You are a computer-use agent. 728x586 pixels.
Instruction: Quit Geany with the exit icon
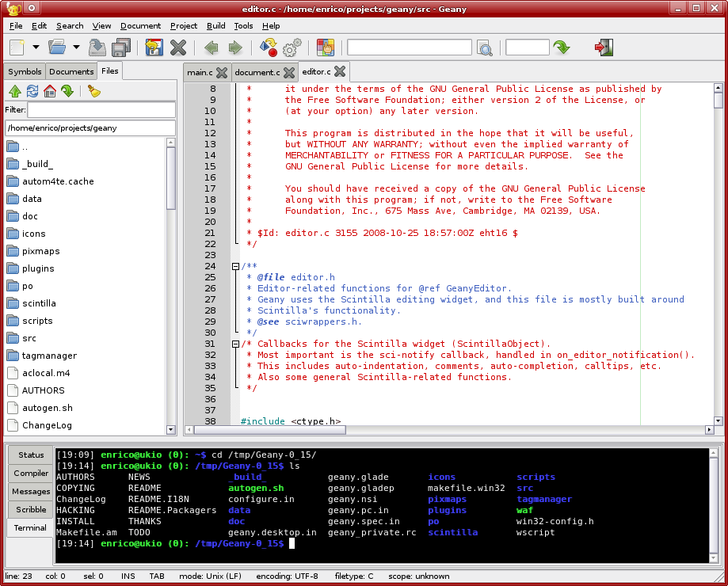tap(604, 48)
